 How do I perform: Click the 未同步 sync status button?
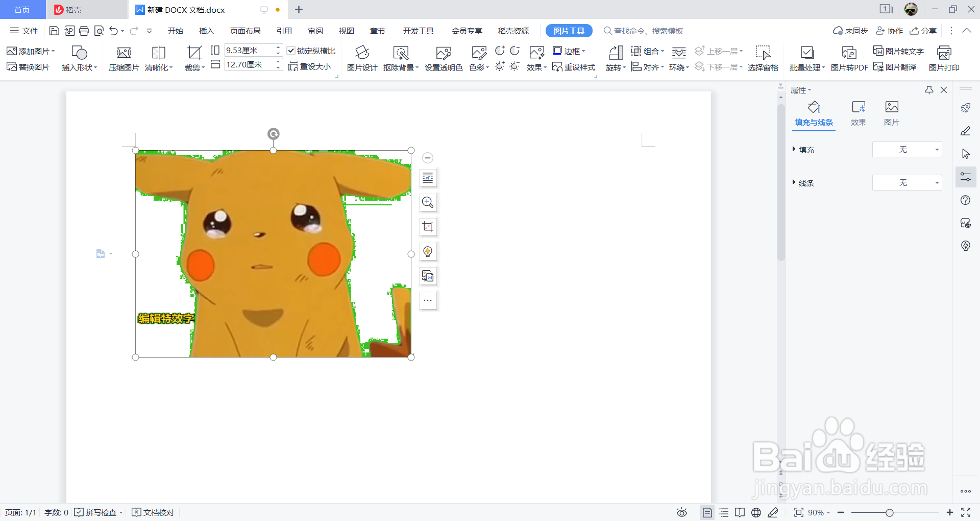click(850, 31)
